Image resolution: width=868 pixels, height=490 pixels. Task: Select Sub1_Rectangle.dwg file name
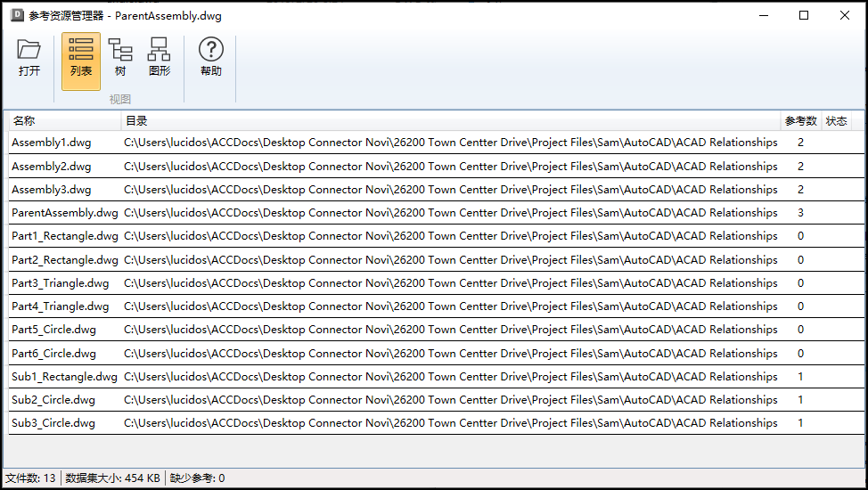tap(64, 377)
